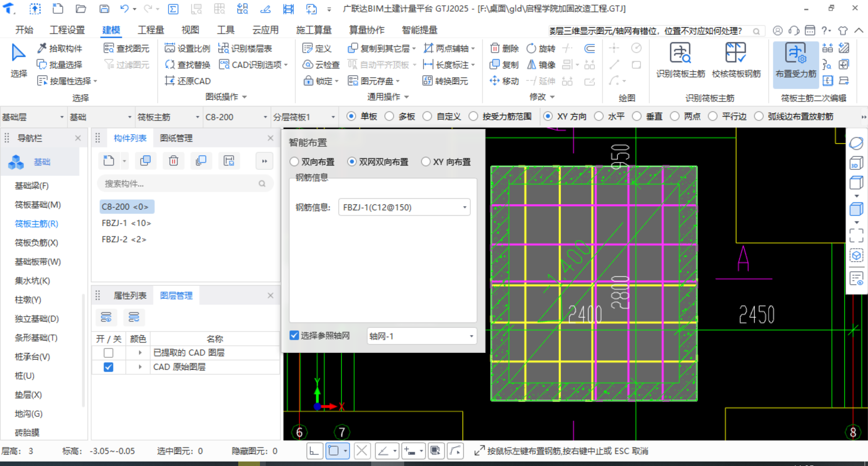Switch to 图纸管理 tab
Viewport: 868px width, 466px height.
point(176,138)
